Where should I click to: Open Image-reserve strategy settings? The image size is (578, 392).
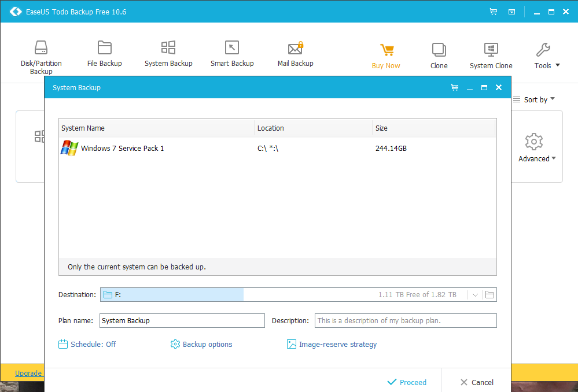coord(332,344)
